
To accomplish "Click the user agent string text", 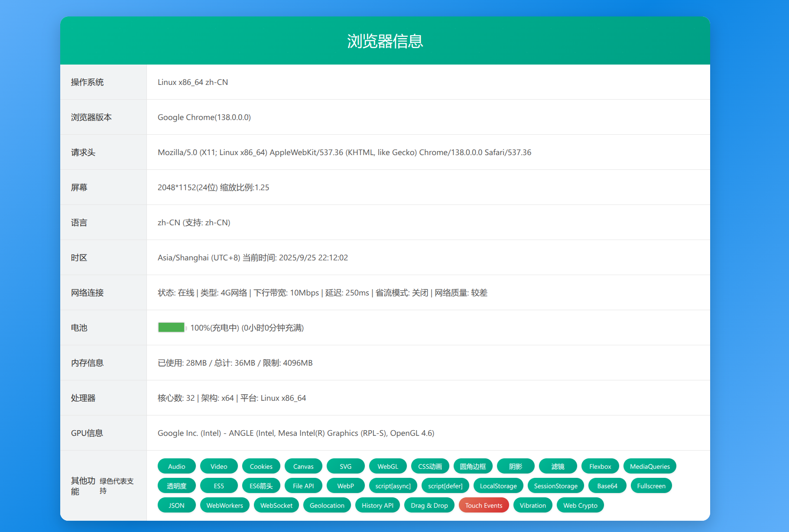I will pos(344,152).
